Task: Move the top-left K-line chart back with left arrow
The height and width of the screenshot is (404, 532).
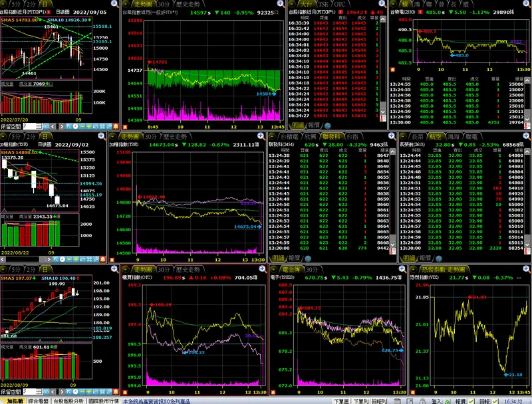Action: [53, 126]
